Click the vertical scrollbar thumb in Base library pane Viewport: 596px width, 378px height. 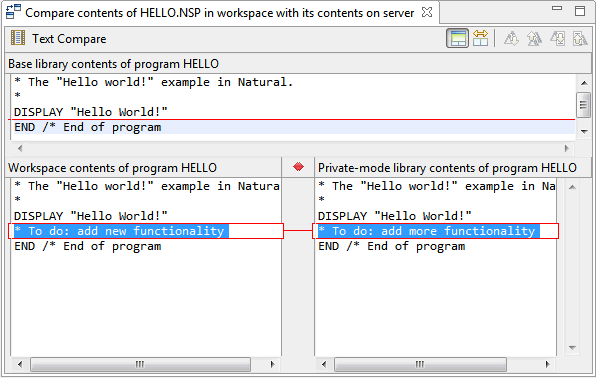tap(583, 105)
